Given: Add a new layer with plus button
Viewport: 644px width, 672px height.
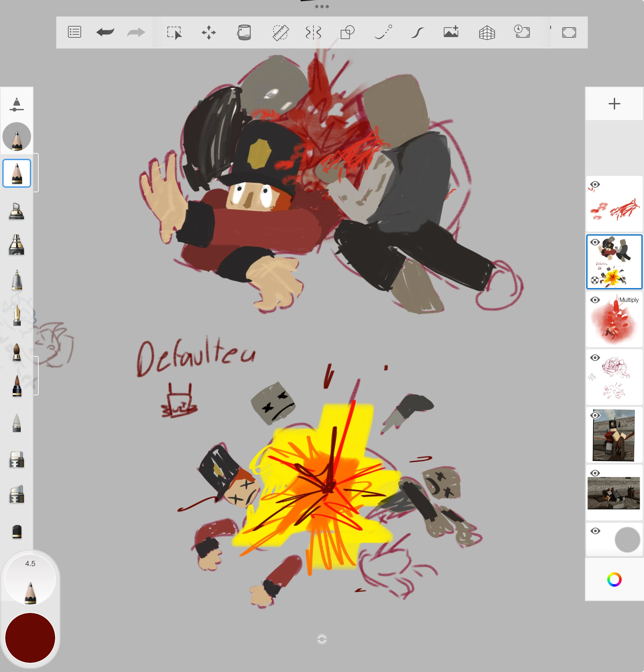Looking at the screenshot, I should [614, 104].
